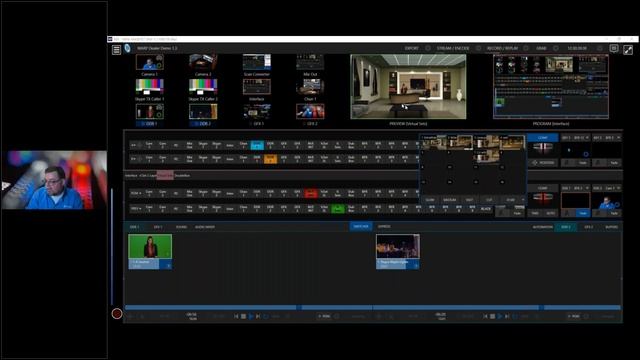Select the second comp preset thumbnail
The height and width of the screenshot is (360, 640).
click(460, 142)
